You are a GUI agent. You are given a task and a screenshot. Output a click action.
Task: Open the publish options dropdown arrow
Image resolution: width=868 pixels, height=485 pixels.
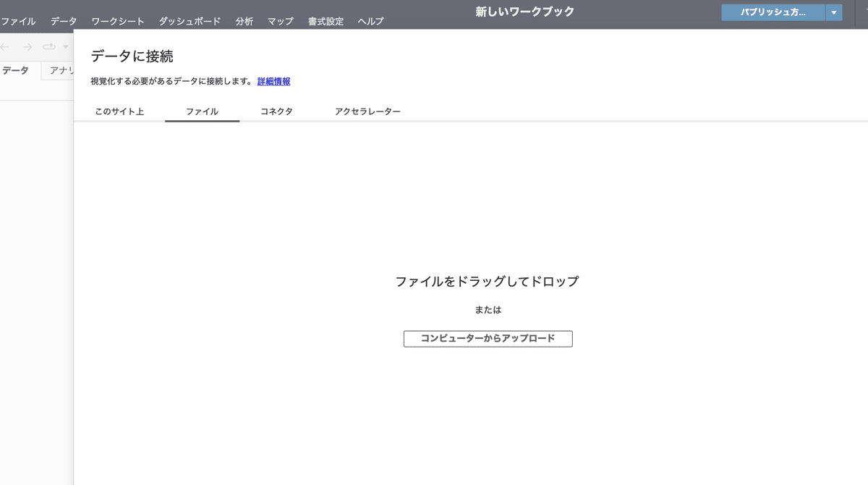click(834, 12)
